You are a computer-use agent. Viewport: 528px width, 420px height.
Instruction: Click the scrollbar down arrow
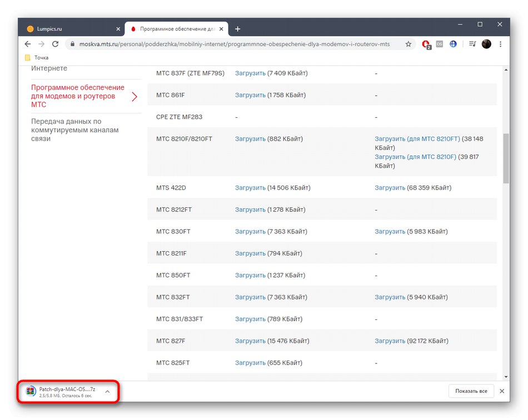pos(506,377)
